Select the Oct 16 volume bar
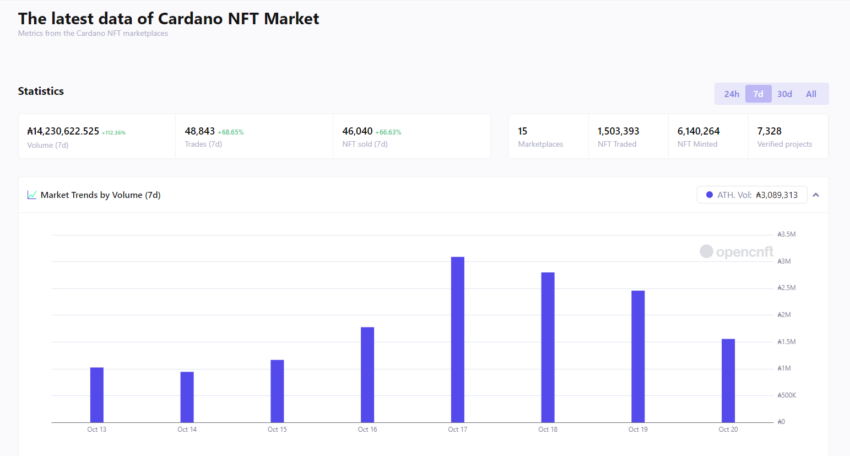This screenshot has width=850, height=456. click(x=368, y=375)
